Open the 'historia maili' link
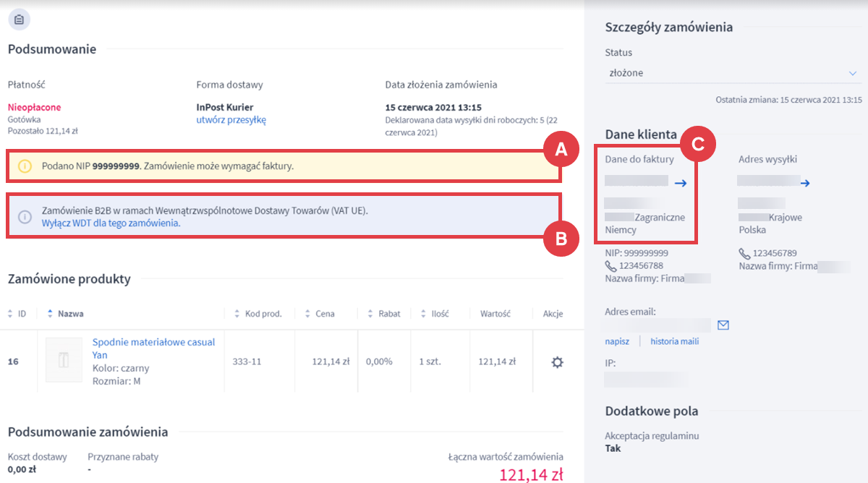Screen dimensions: 868x483 coord(674,341)
